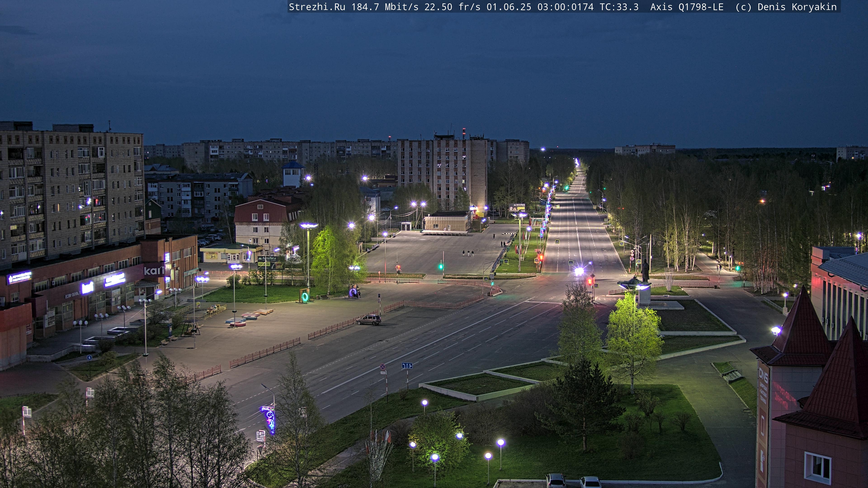Click the Axis Q1798-LE camera model text

(687, 7)
